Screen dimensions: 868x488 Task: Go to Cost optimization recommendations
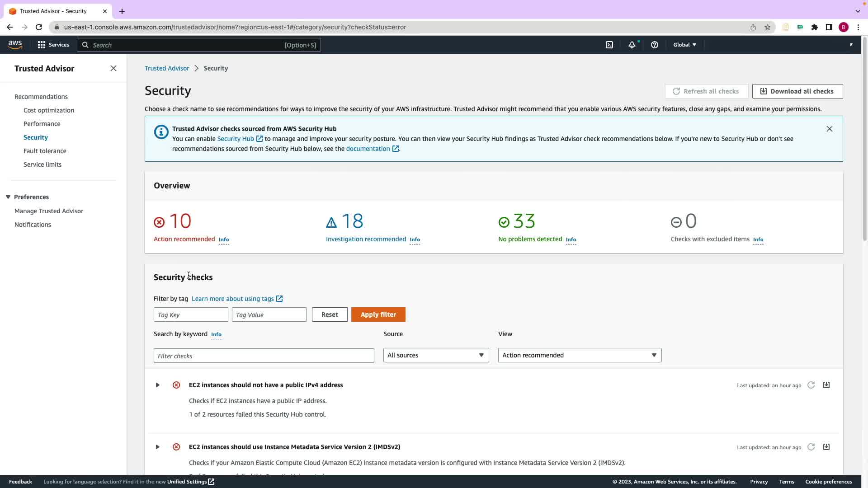coord(49,110)
